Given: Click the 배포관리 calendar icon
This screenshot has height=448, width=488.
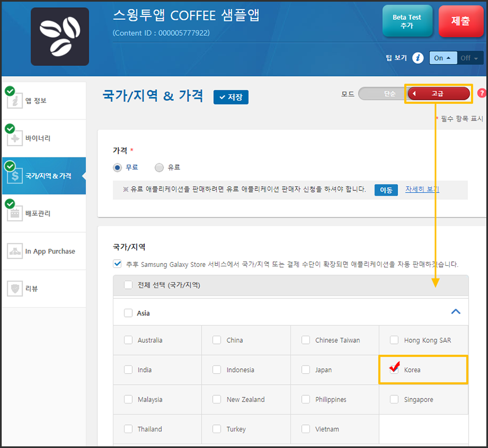Looking at the screenshot, I should point(15,214).
